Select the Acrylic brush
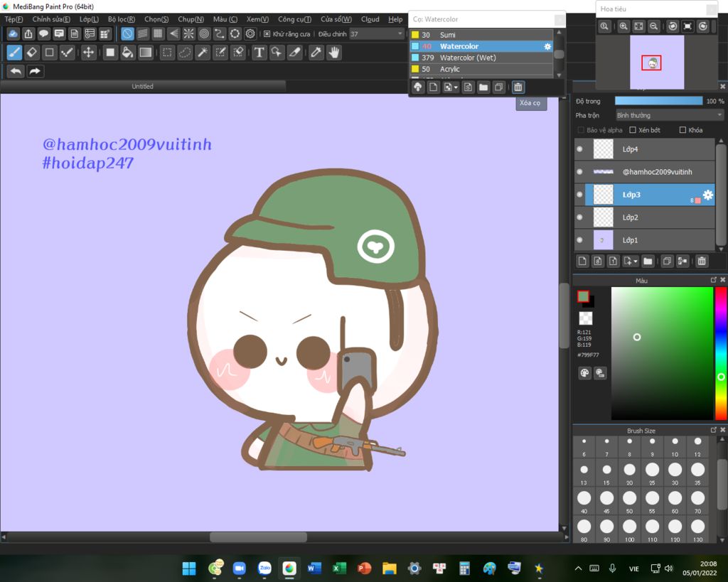The image size is (728, 582). click(481, 69)
